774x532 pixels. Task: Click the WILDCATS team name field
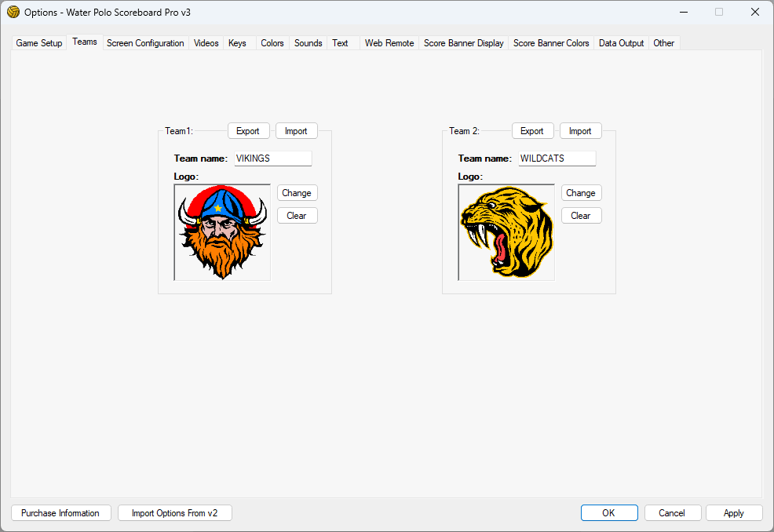557,159
